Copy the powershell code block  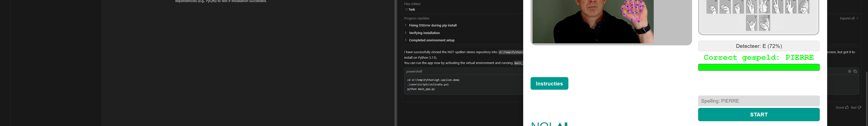click(x=855, y=71)
